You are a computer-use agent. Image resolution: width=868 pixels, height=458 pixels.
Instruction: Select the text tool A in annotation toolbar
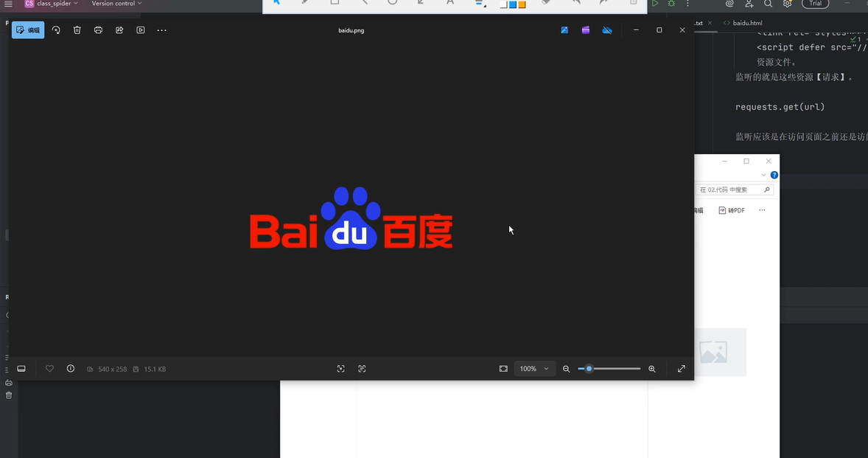pyautogui.click(x=450, y=3)
